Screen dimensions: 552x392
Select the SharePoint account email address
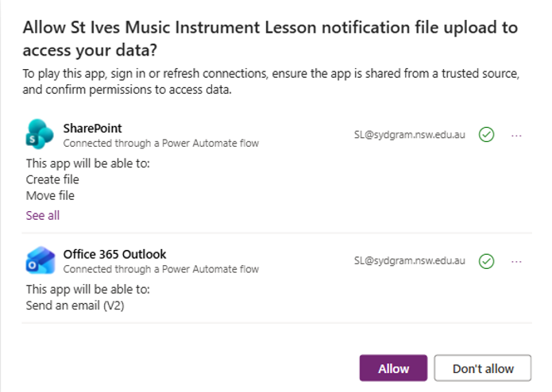[409, 135]
